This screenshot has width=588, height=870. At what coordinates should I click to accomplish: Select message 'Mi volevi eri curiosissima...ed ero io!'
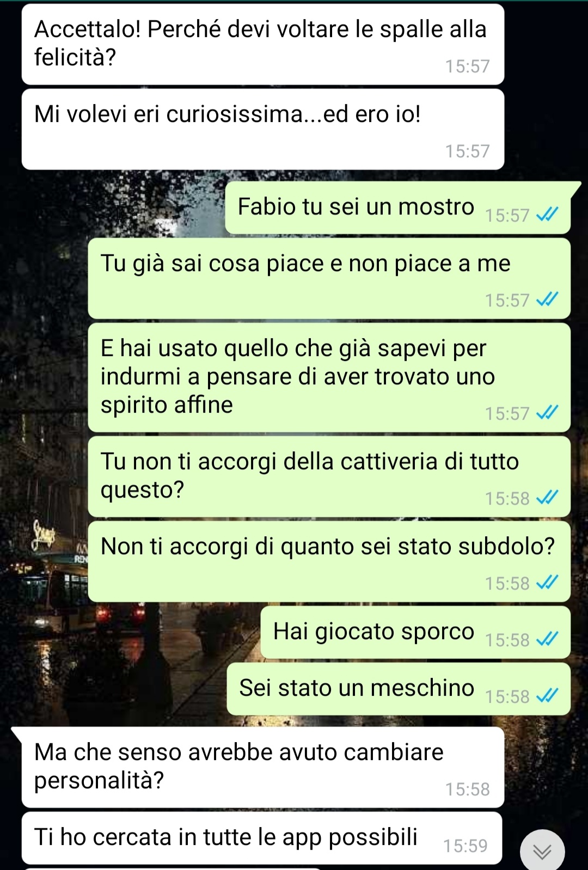(x=263, y=130)
